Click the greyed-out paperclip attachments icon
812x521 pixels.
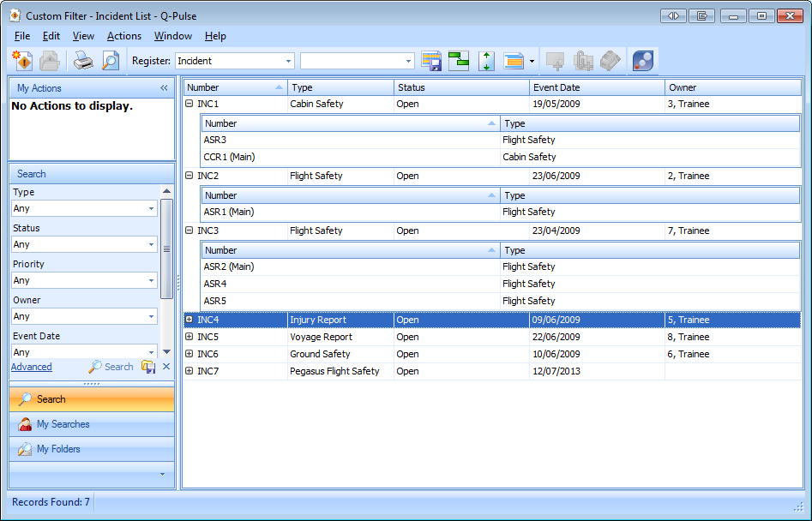coord(583,61)
